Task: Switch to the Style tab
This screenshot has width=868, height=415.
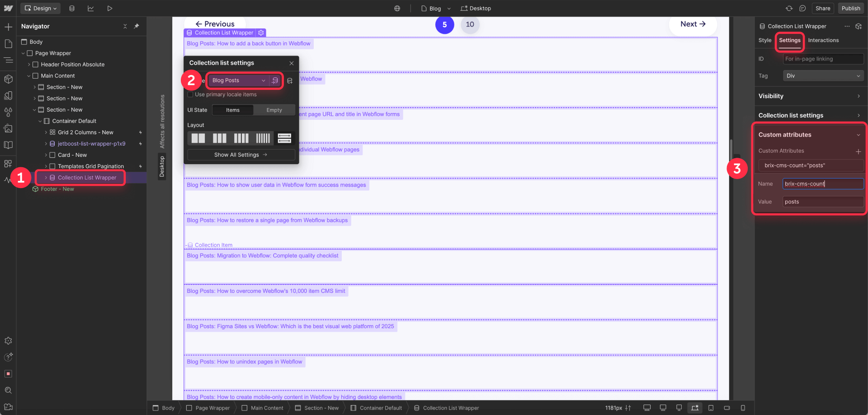Action: [x=765, y=40]
